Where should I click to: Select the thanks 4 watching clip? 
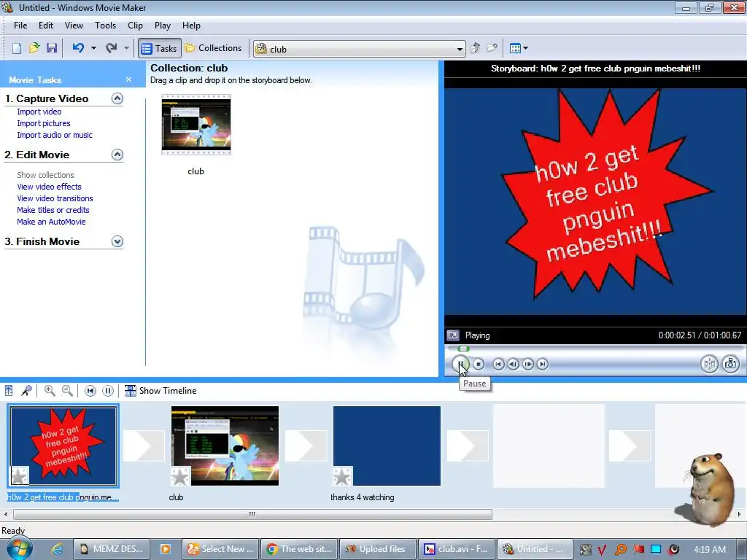[387, 446]
